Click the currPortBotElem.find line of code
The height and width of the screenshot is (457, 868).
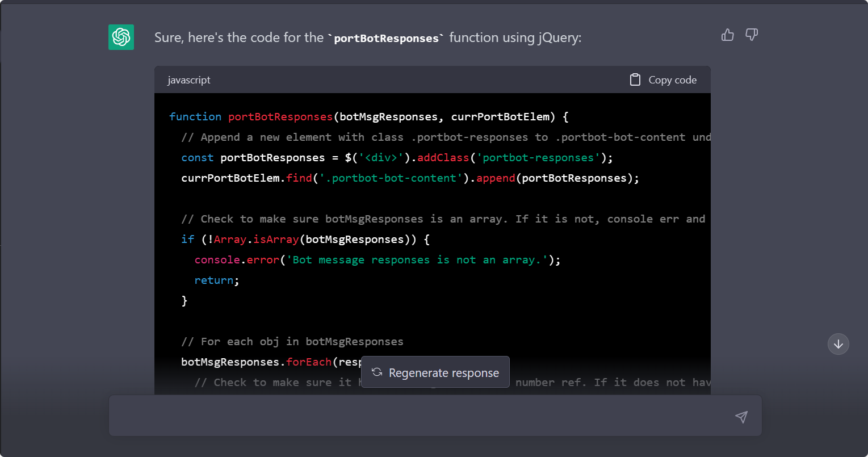[x=410, y=178]
